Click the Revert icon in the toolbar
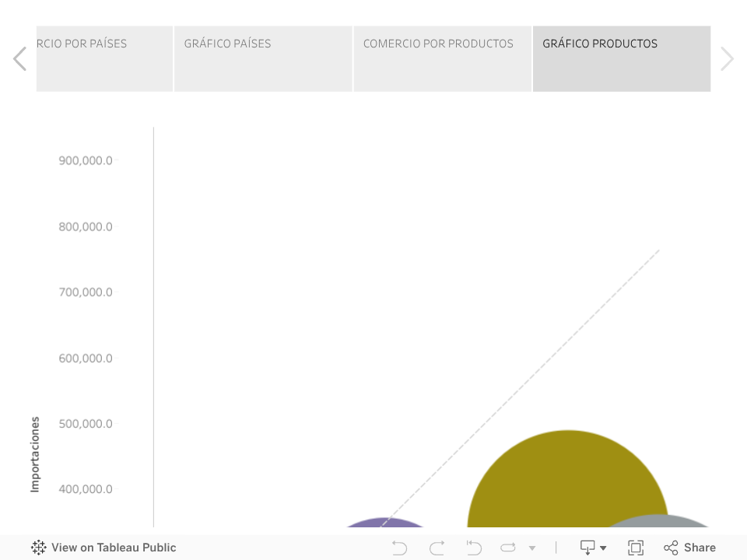The width and height of the screenshot is (747, 560). pos(474,548)
